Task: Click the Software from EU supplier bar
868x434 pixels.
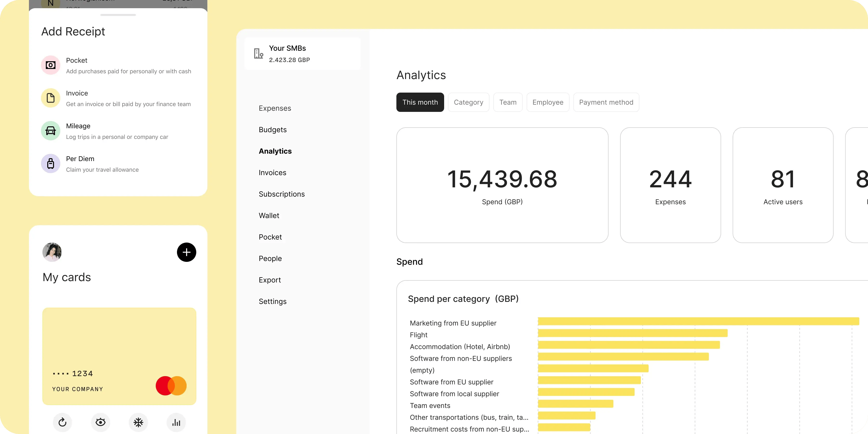Action: [x=589, y=380]
